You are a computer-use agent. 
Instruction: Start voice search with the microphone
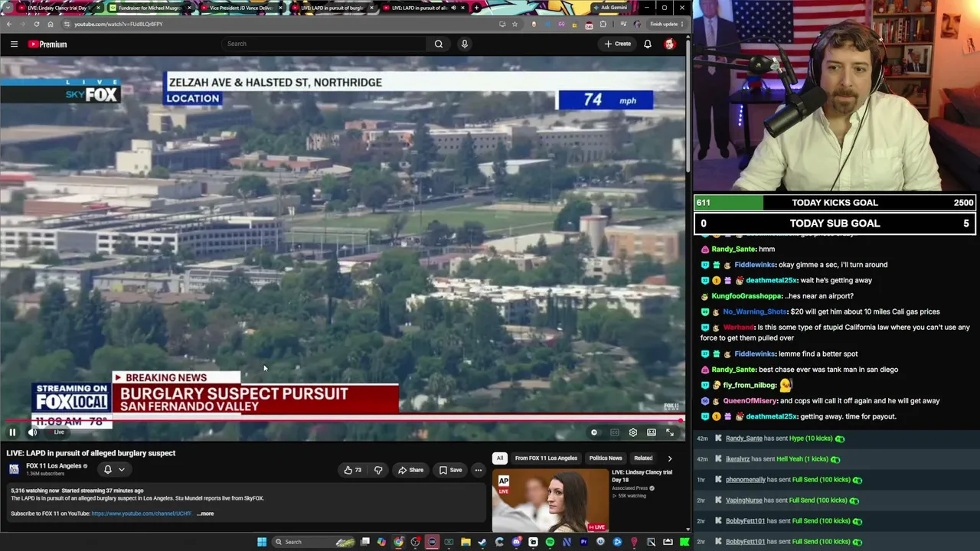(x=464, y=44)
